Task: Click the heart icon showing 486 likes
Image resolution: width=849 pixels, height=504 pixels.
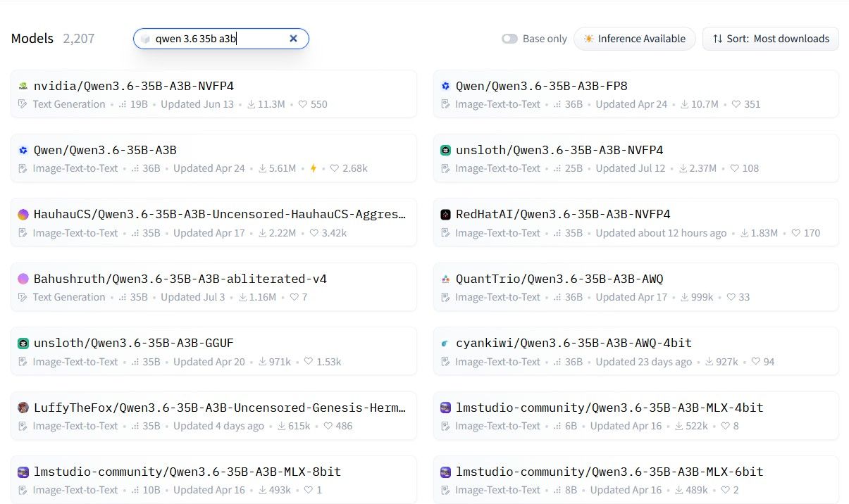Action: (x=328, y=426)
